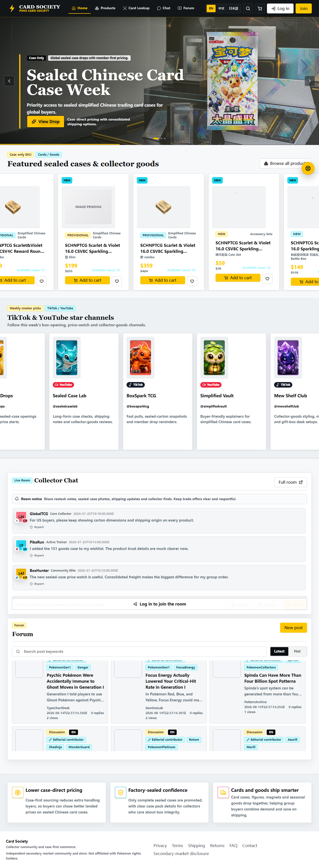Click the Room notice bell icon
Screen dimensions: 319x868
click(17, 499)
